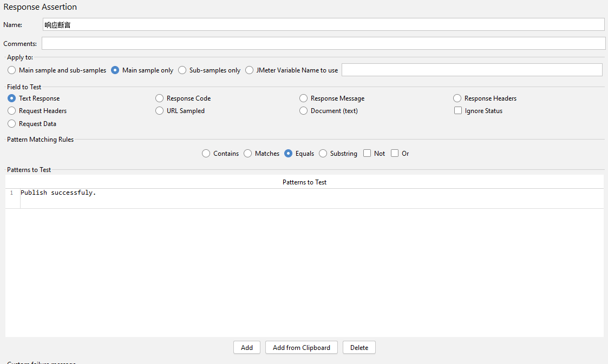This screenshot has width=608, height=364.
Task: Choose Request Headers field
Action: [11, 111]
